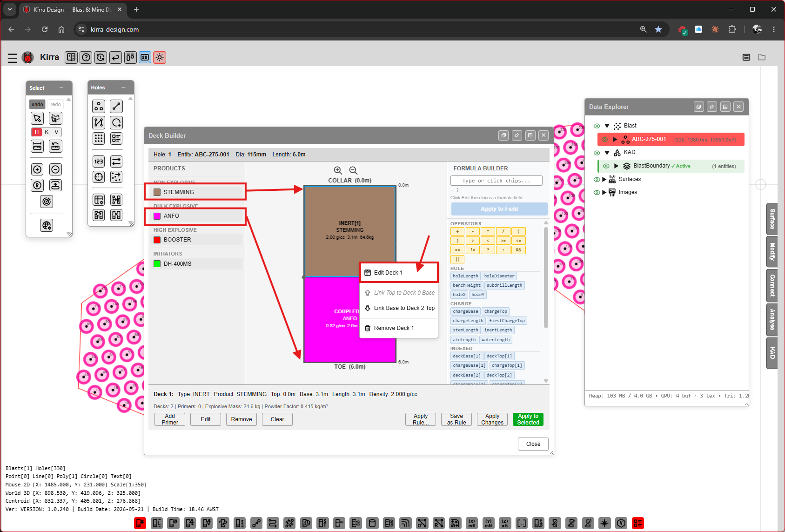Open the Surface side tab
785x532 pixels.
772,219
